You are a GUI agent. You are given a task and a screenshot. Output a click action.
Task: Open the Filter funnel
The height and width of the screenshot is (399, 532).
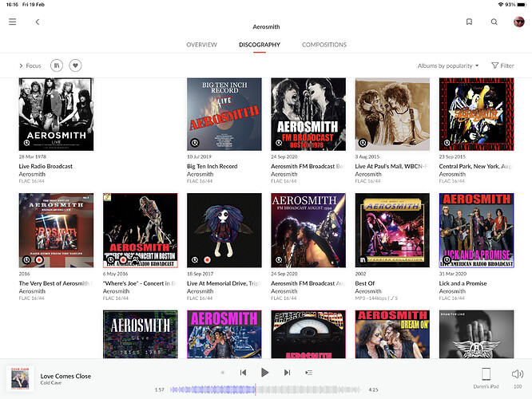[502, 65]
